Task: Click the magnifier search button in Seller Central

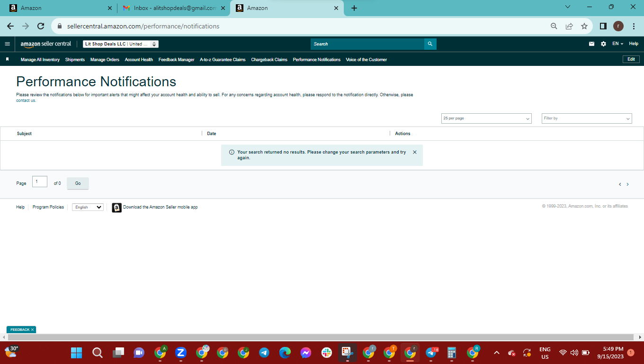Action: pos(430,44)
